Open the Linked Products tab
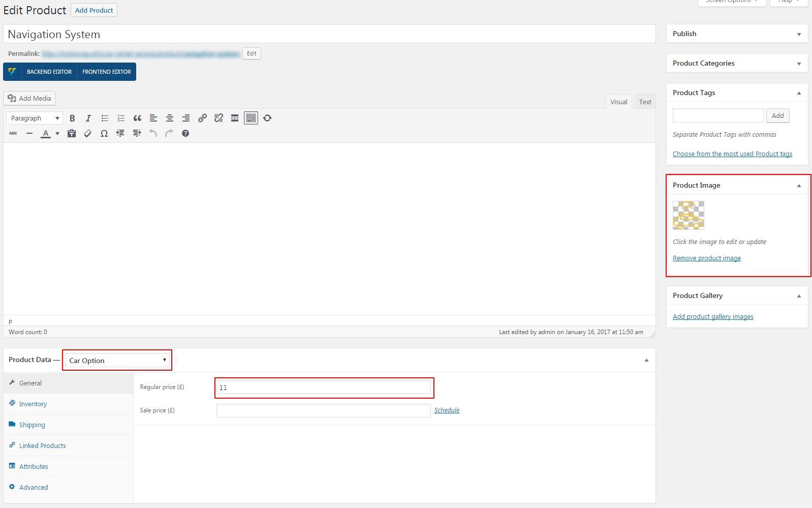This screenshot has height=508, width=812. [43, 445]
